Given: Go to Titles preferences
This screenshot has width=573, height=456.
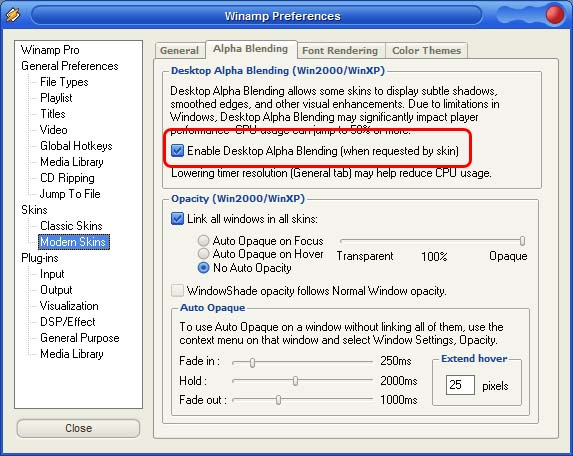Looking at the screenshot, I should click(53, 114).
